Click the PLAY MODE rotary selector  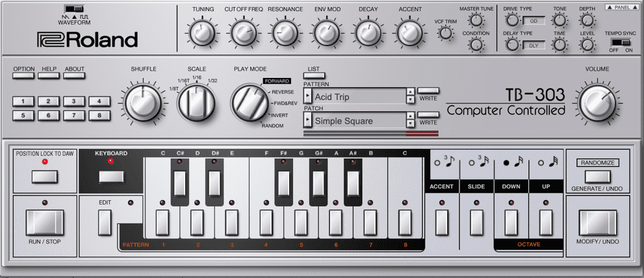(x=250, y=103)
